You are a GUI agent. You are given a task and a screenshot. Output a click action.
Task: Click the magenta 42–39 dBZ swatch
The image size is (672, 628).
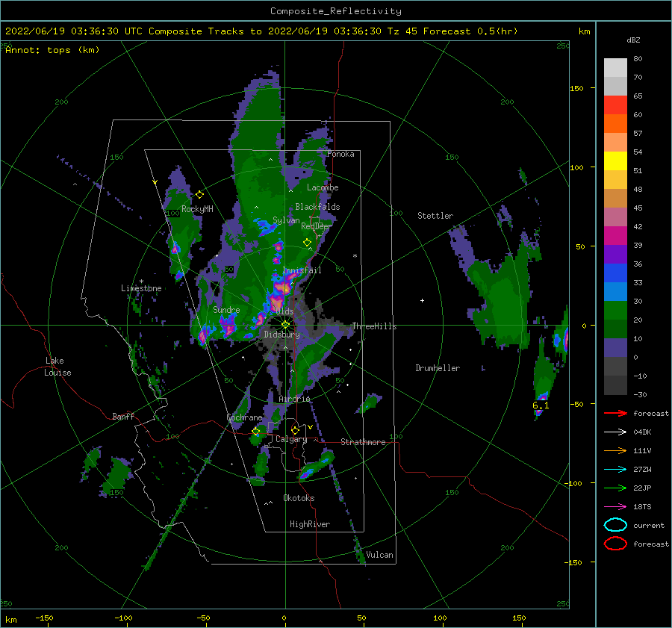click(x=615, y=236)
